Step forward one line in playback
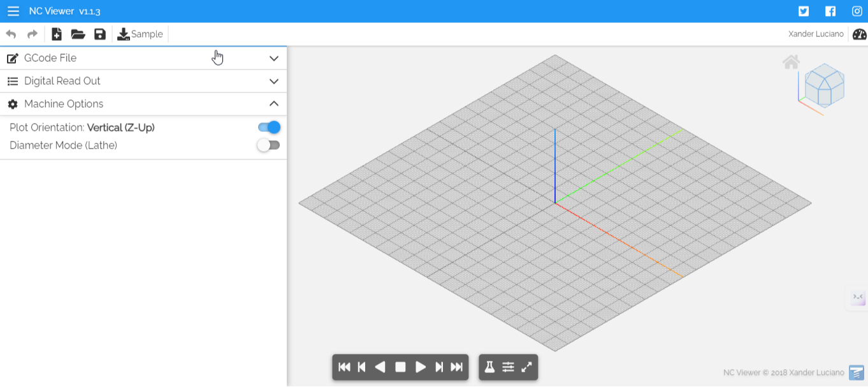Image resolution: width=868 pixels, height=387 pixels. click(x=439, y=367)
